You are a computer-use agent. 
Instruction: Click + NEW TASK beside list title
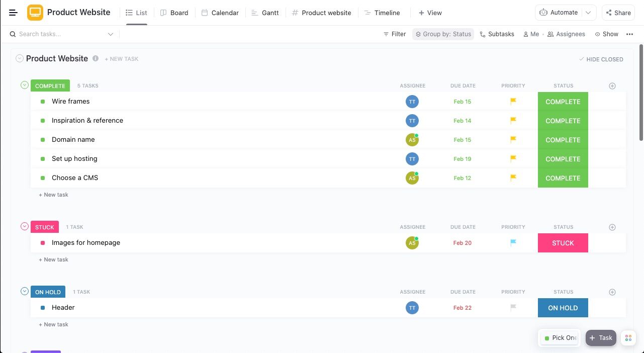coord(122,59)
